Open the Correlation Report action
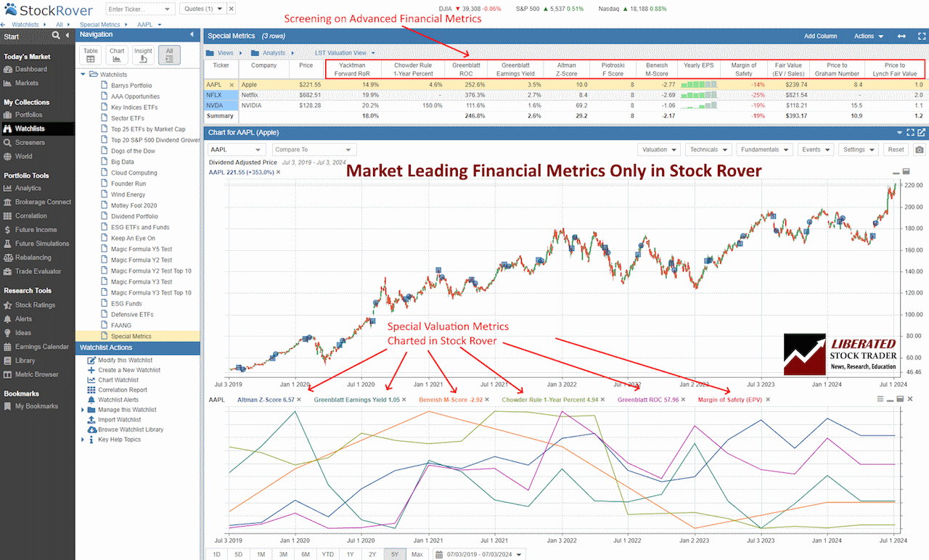 pos(122,390)
